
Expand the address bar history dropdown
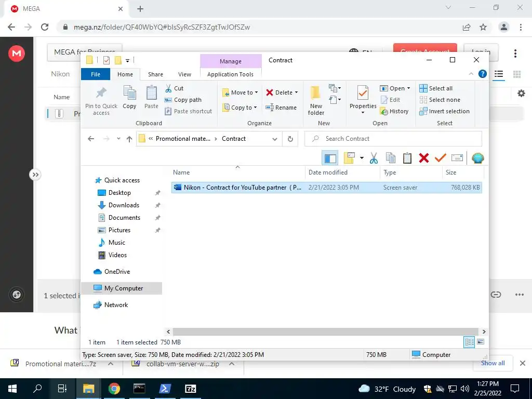pyautogui.click(x=275, y=139)
